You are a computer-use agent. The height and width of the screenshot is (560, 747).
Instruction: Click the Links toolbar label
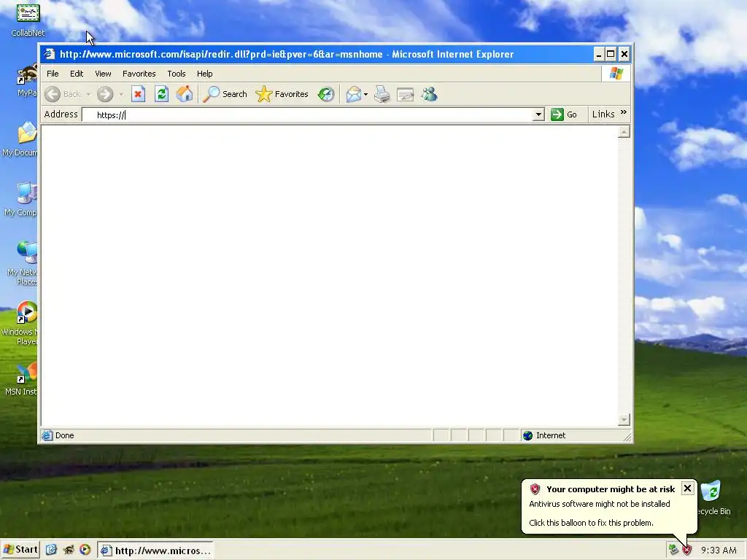coord(603,114)
